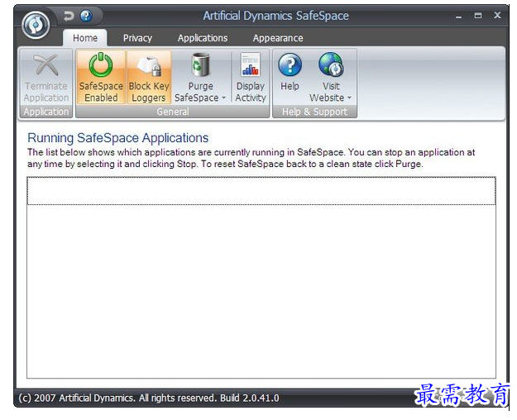Click the small blue help icon in title bar
This screenshot has height=420, width=517.
tap(86, 16)
